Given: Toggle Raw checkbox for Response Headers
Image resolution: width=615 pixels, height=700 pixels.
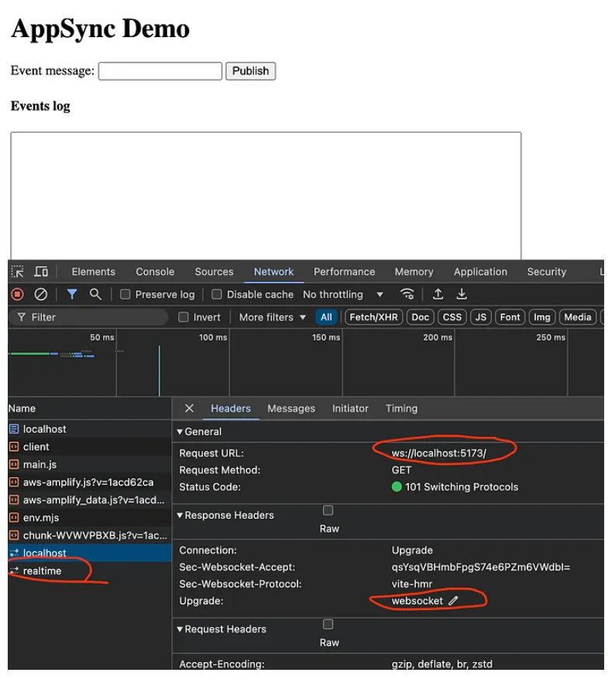Looking at the screenshot, I should pos(328,510).
